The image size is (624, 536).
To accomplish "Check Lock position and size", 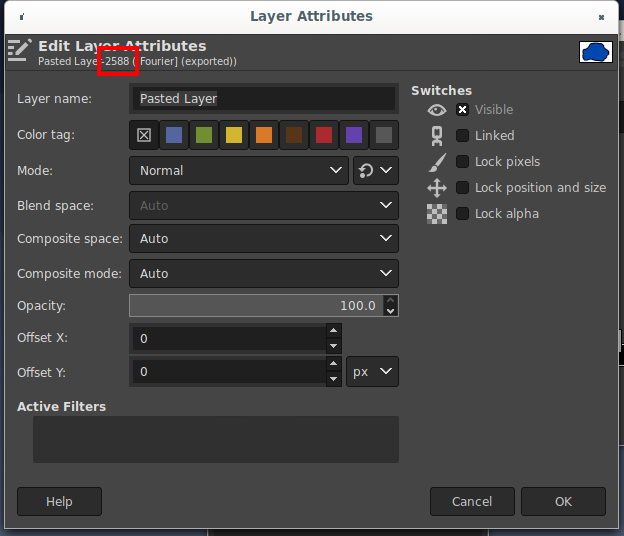I will point(462,188).
